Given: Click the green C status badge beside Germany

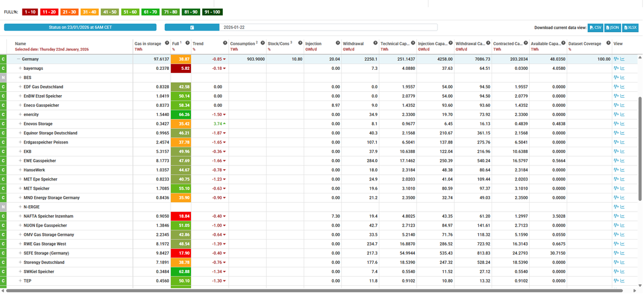Looking at the screenshot, I should point(3,59).
